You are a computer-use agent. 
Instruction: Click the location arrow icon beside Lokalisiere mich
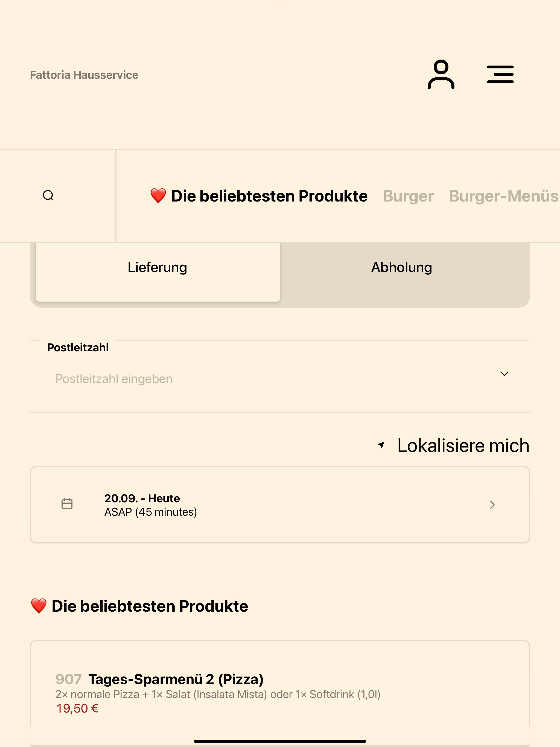coord(381,445)
